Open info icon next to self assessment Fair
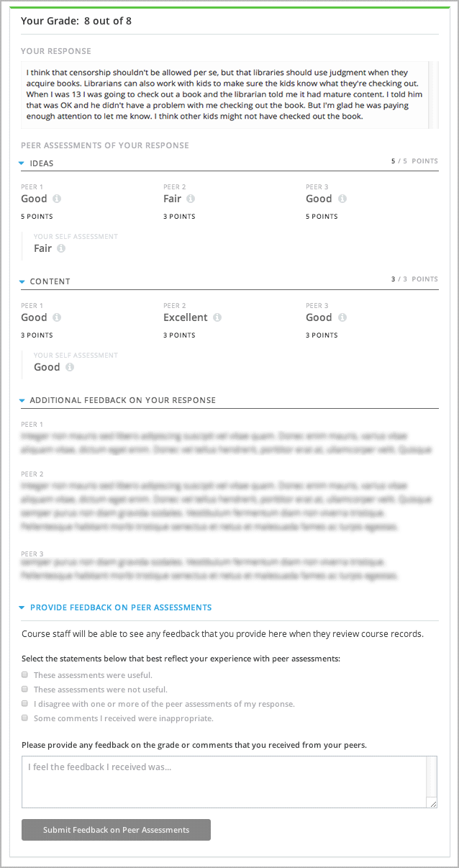 click(x=61, y=249)
